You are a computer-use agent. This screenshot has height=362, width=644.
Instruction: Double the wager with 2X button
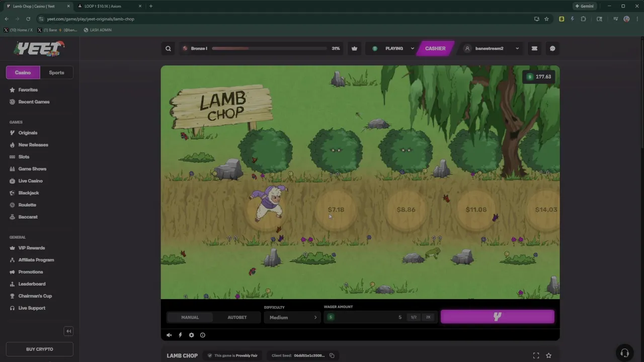pos(428,317)
